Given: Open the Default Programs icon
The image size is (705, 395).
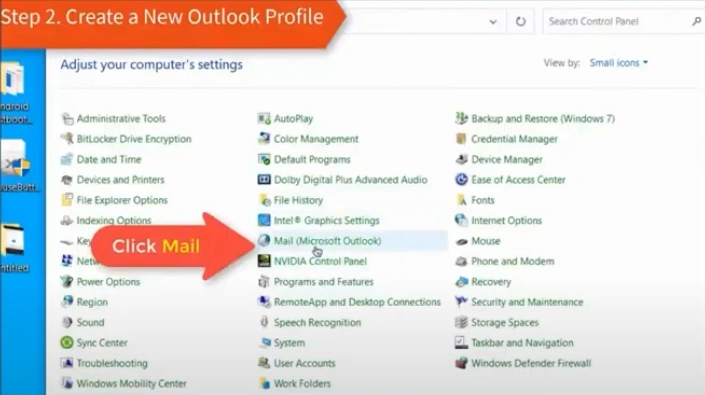Looking at the screenshot, I should [x=264, y=159].
